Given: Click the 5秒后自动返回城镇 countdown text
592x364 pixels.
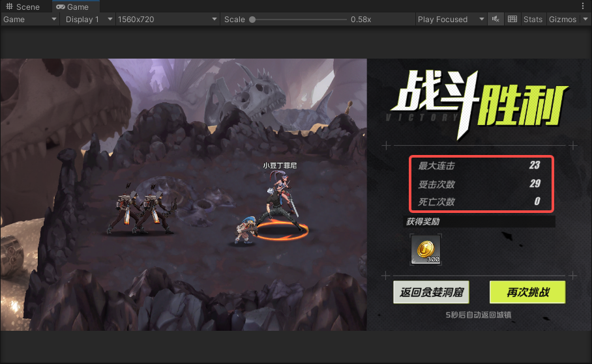Looking at the screenshot, I should 479,315.
